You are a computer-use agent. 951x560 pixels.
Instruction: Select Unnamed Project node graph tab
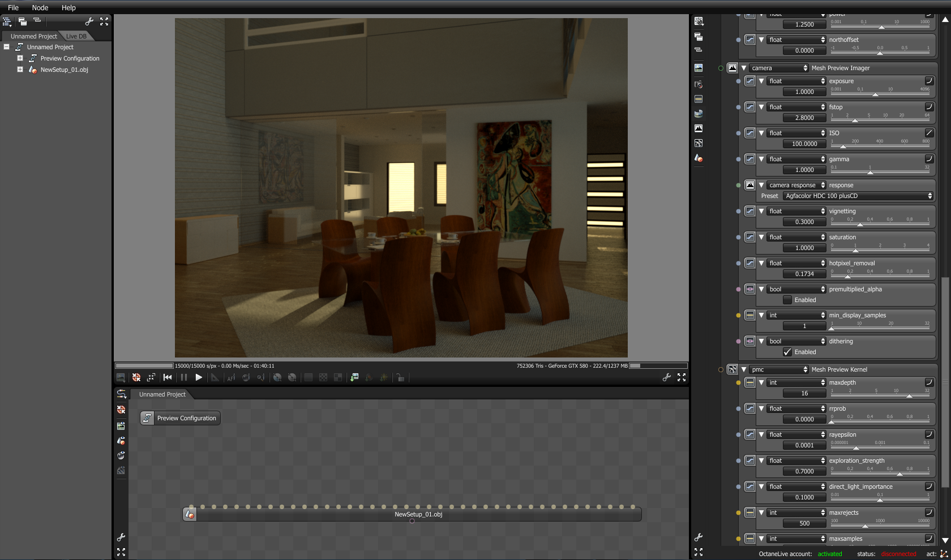[x=162, y=394]
